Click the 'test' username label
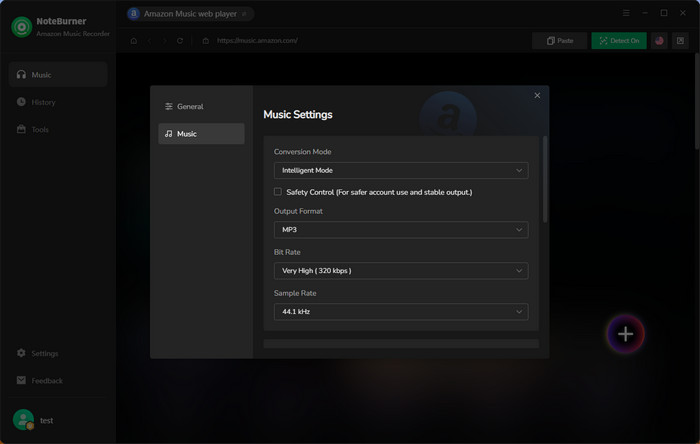 tap(46, 420)
